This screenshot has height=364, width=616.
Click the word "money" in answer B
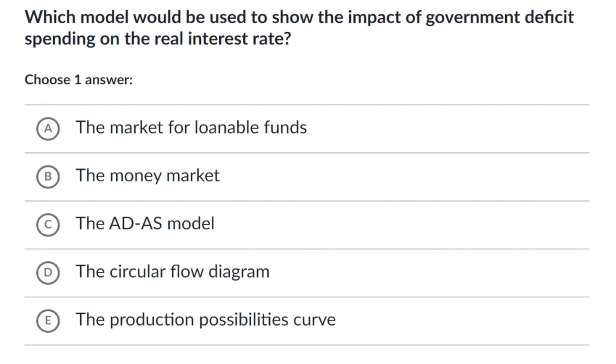[135, 175]
